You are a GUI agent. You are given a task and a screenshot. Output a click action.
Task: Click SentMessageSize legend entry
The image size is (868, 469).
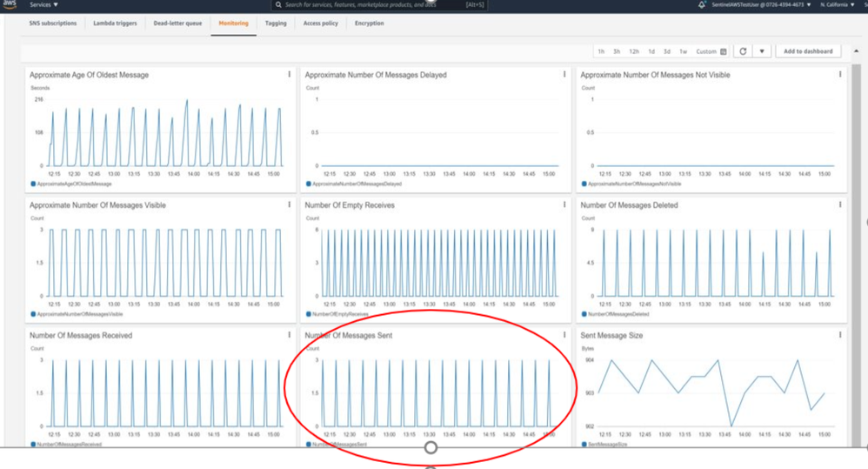click(x=604, y=444)
